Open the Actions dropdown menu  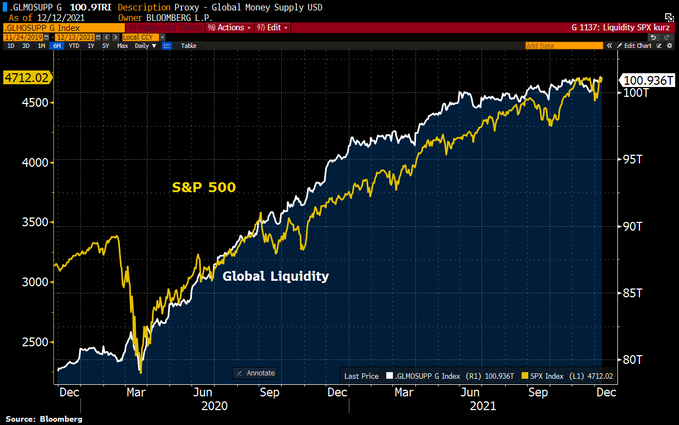pos(230,28)
